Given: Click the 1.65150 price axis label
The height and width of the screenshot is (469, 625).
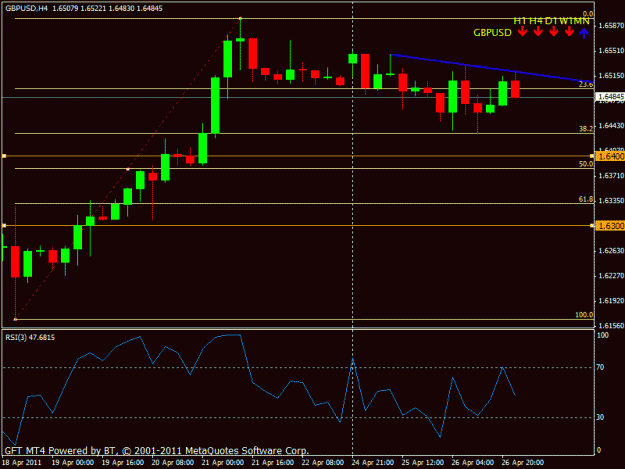Looking at the screenshot, I should (611, 76).
